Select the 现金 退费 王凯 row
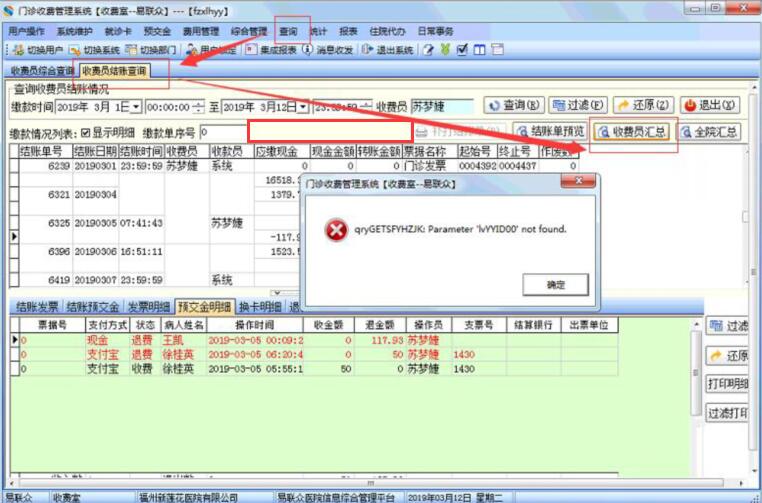Screen dimensions: 762x503 click(x=314, y=341)
